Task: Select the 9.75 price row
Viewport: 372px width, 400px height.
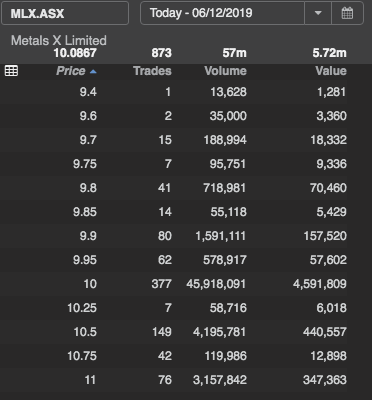Action: pos(173,164)
